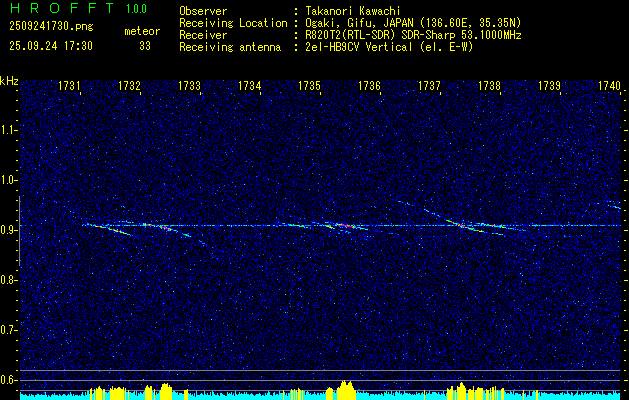Click the 1739 time marker
Image resolution: width=629 pixels, height=400 pixels.
[549, 85]
